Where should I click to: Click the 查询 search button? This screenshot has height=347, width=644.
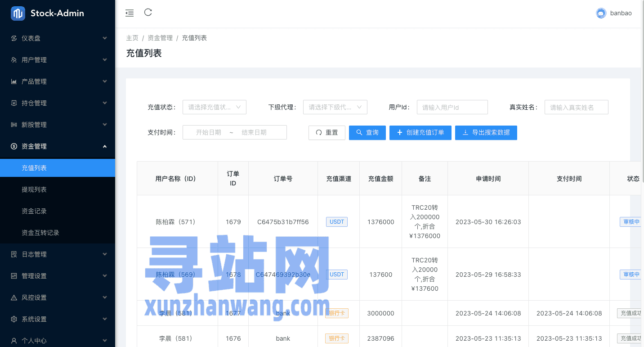pyautogui.click(x=367, y=133)
